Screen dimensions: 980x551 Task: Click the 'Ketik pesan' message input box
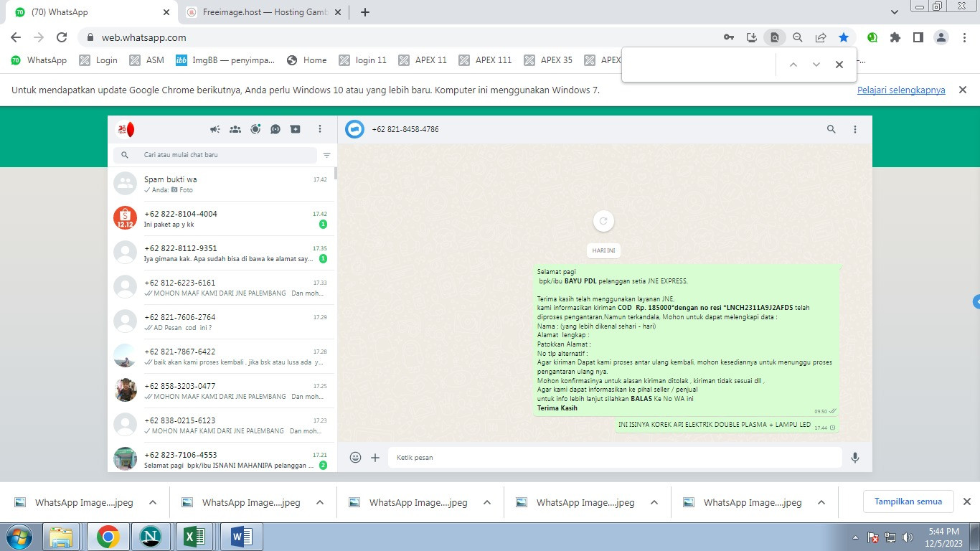(x=615, y=458)
